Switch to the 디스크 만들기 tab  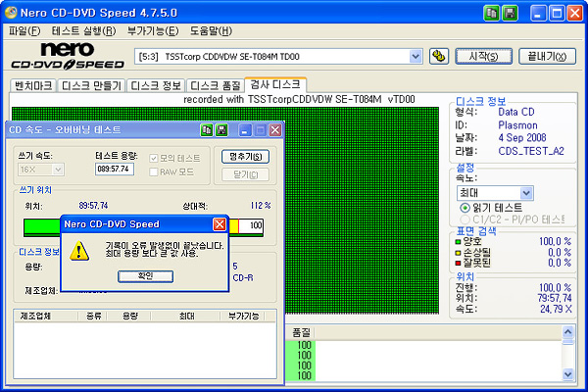[91, 85]
